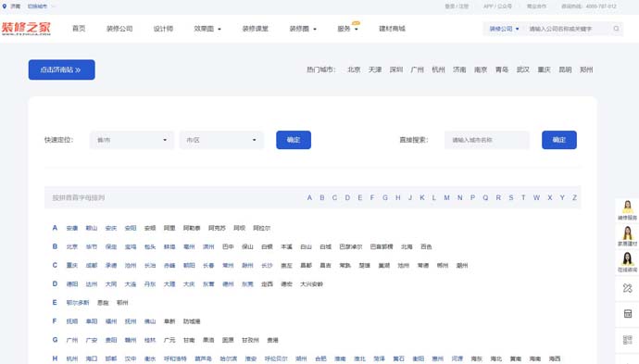Screen dimensions: 639x364
Task: Jump to letter W in alphabet index
Action: [x=537, y=197]
